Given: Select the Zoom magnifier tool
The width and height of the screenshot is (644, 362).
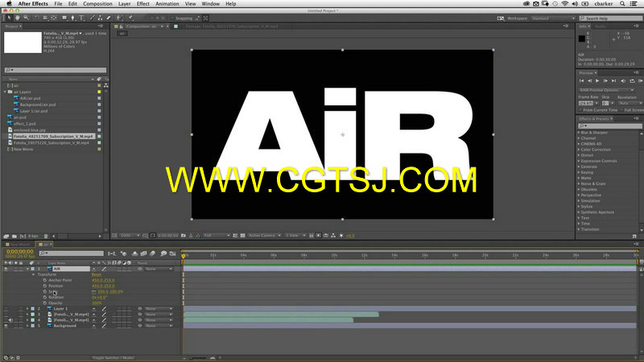Looking at the screenshot, I should click(27, 18).
